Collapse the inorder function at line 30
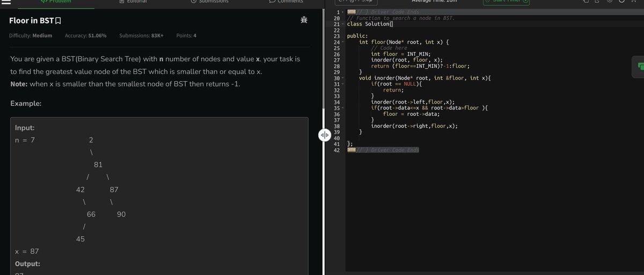 [x=342, y=78]
